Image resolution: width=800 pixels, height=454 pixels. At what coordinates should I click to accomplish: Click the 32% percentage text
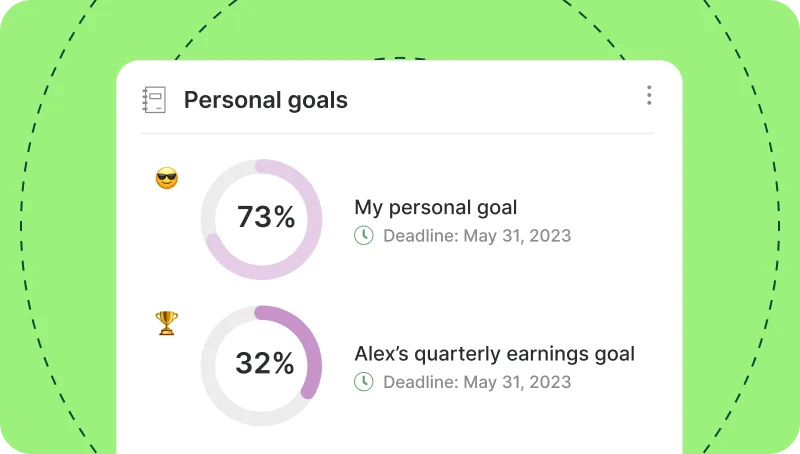point(265,363)
